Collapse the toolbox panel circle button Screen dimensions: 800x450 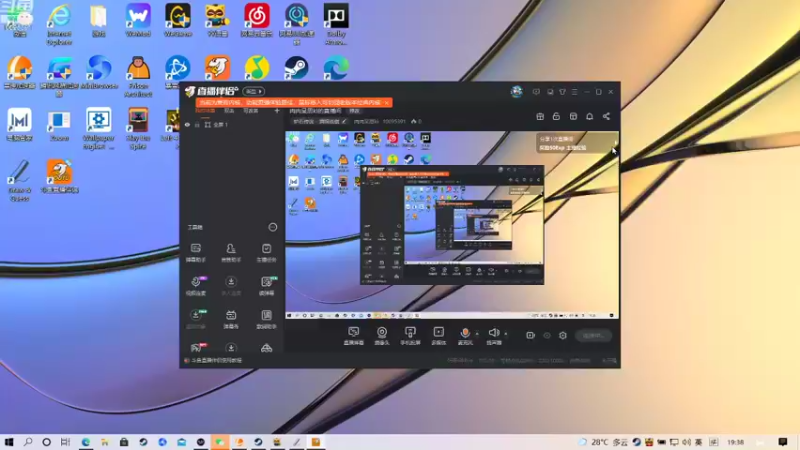point(273,227)
